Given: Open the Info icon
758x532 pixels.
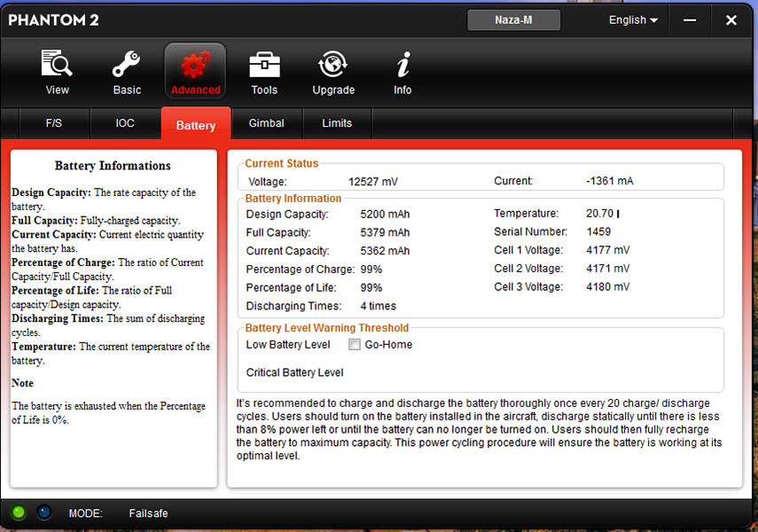Looking at the screenshot, I should click(403, 64).
